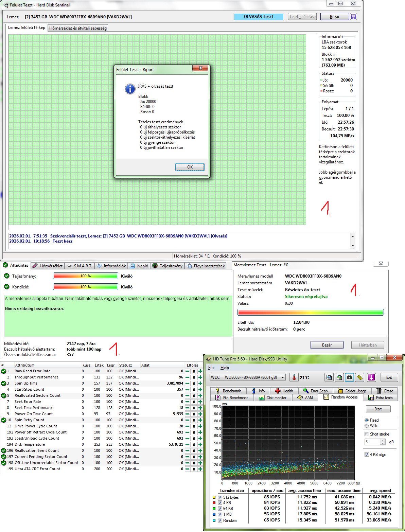405x532 pixels.
Task: Enable the Short stroke checkbox
Action: [x=367, y=434]
